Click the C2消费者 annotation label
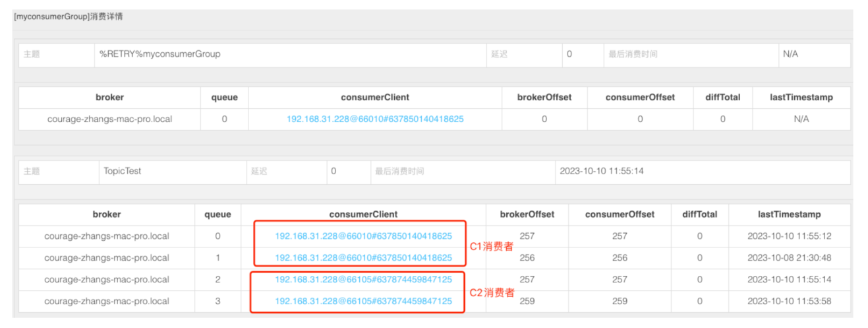 pos(491,293)
